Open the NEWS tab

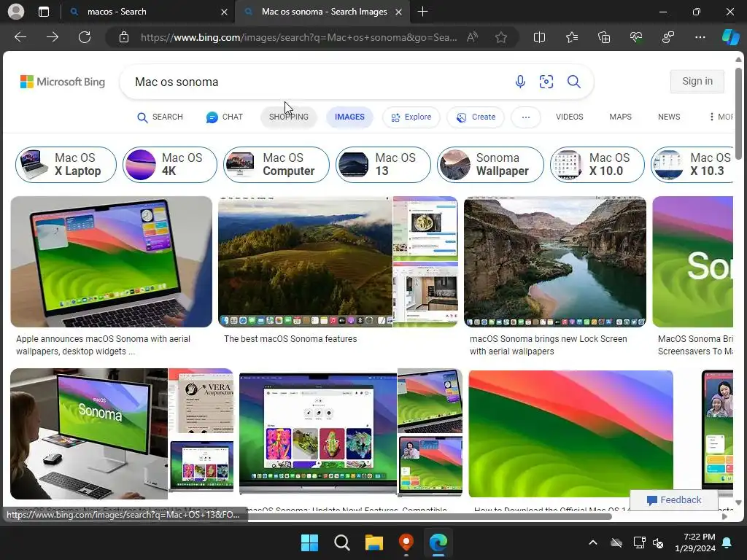click(x=669, y=117)
